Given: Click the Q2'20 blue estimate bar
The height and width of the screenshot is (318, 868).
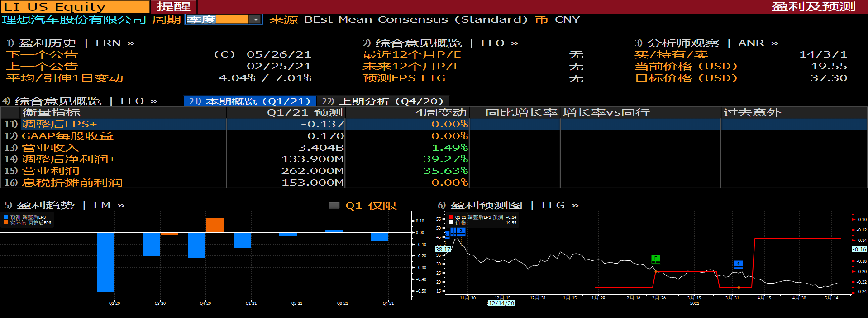Looking at the screenshot, I should click(105, 262).
